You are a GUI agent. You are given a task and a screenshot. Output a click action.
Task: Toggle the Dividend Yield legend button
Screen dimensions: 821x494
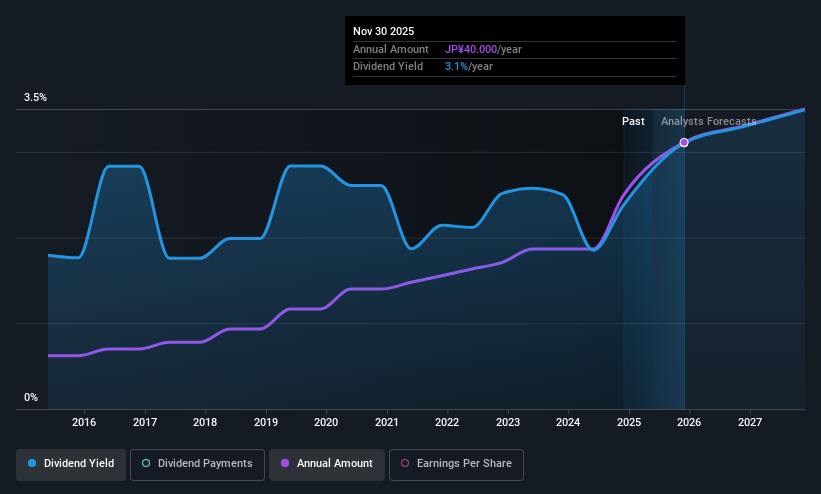[71, 464]
